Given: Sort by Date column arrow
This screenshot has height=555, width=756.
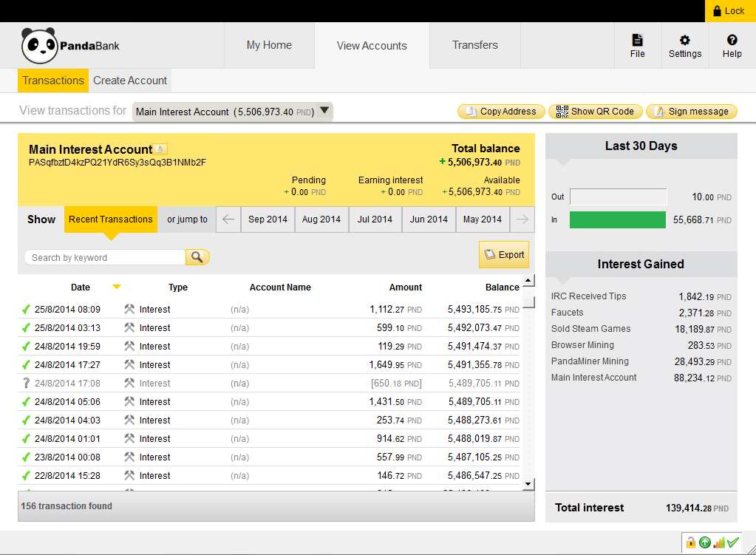Looking at the screenshot, I should point(117,287).
